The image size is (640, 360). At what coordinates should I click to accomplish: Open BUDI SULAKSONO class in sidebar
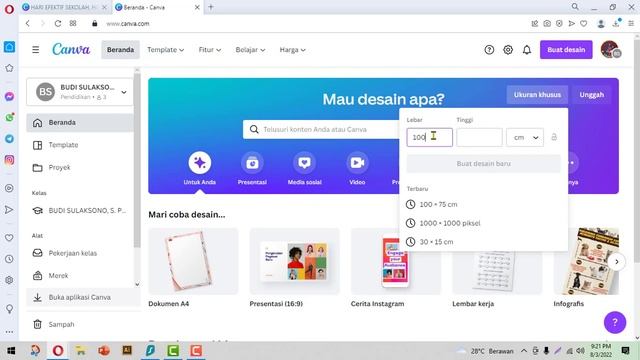tap(80, 211)
